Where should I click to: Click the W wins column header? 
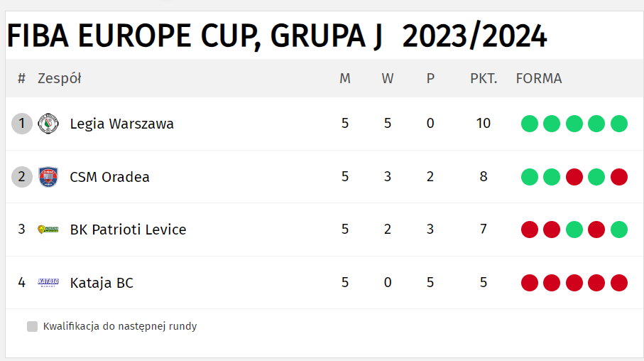coord(387,78)
